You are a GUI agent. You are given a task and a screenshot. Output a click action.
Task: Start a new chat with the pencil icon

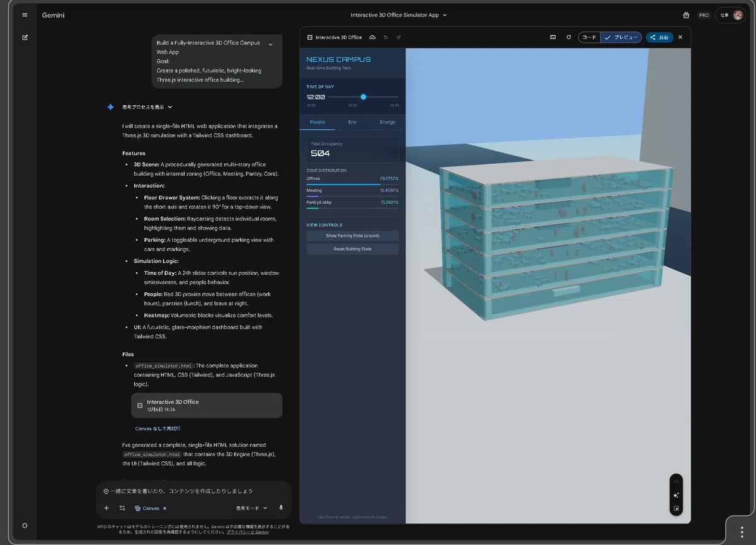click(25, 37)
